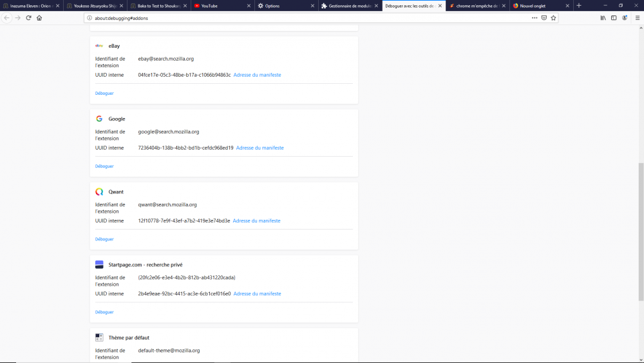This screenshot has height=363, width=644.
Task: Reload the current page
Action: 28,18
